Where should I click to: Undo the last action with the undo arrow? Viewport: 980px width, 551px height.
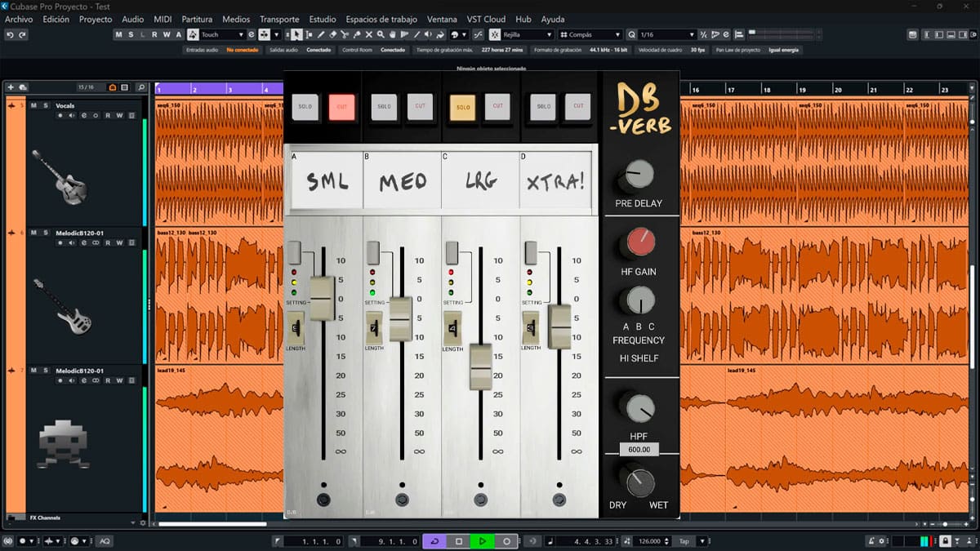pyautogui.click(x=10, y=35)
